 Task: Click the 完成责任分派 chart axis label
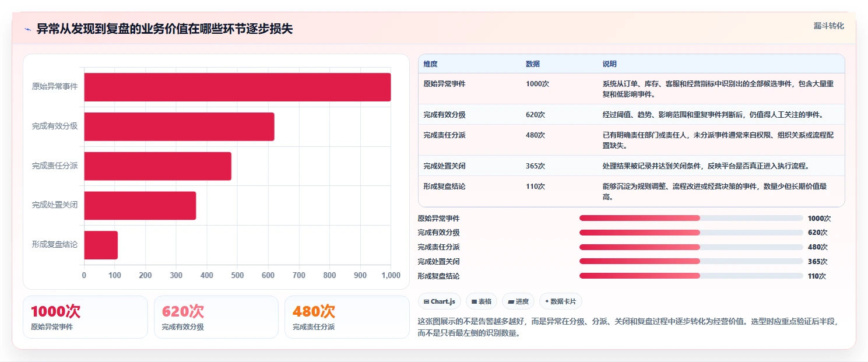55,166
